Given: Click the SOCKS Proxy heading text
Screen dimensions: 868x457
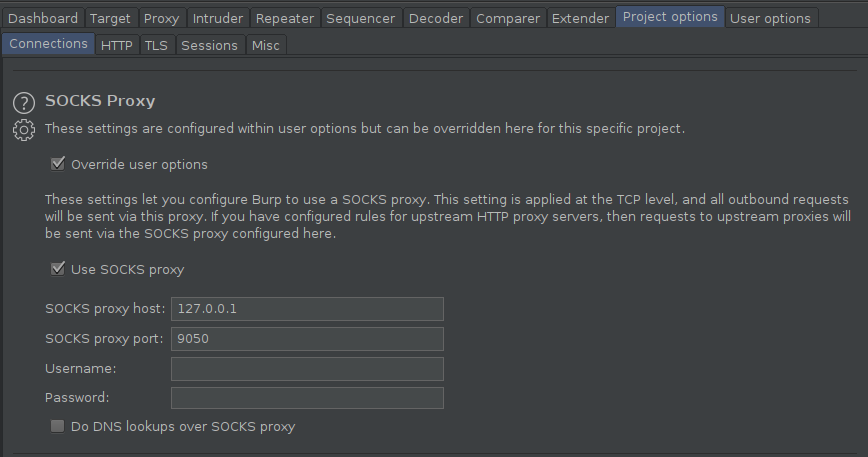Looking at the screenshot, I should coord(100,101).
